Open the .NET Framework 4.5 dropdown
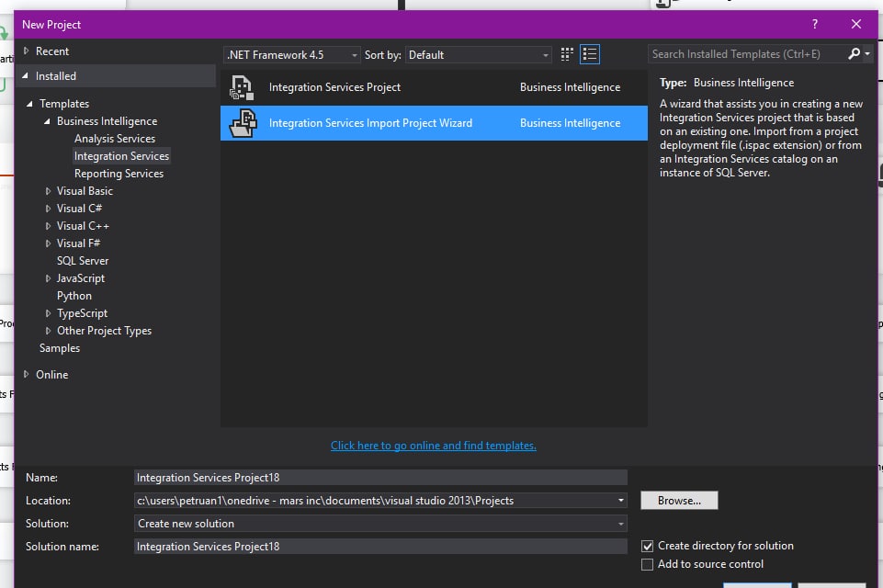The width and height of the screenshot is (883, 588). [x=291, y=54]
